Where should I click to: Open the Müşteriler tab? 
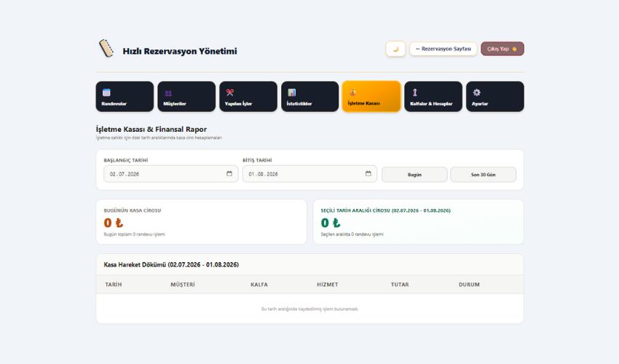(x=186, y=97)
